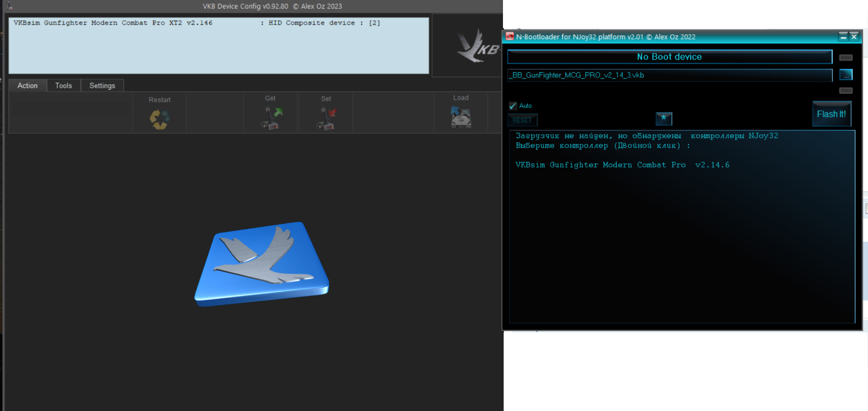
Task: Click the small gray button below the browse button
Action: (x=846, y=91)
